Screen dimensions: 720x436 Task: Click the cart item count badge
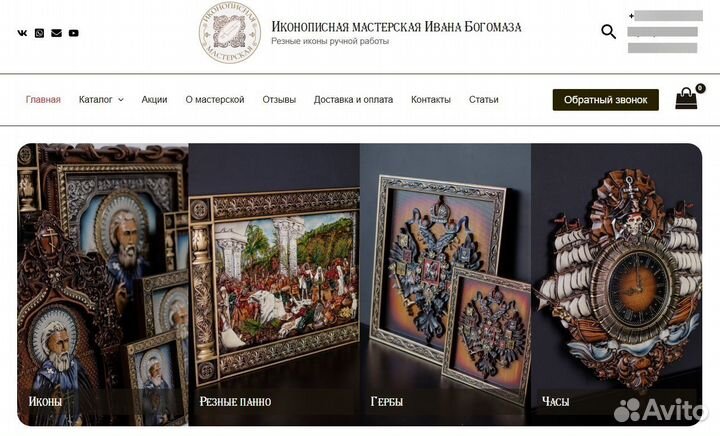(700, 88)
